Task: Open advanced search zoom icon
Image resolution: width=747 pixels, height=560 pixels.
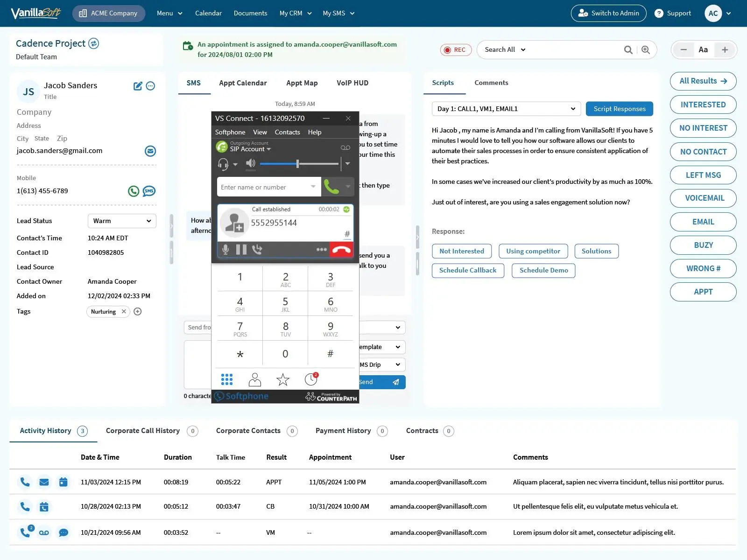Action: click(646, 50)
